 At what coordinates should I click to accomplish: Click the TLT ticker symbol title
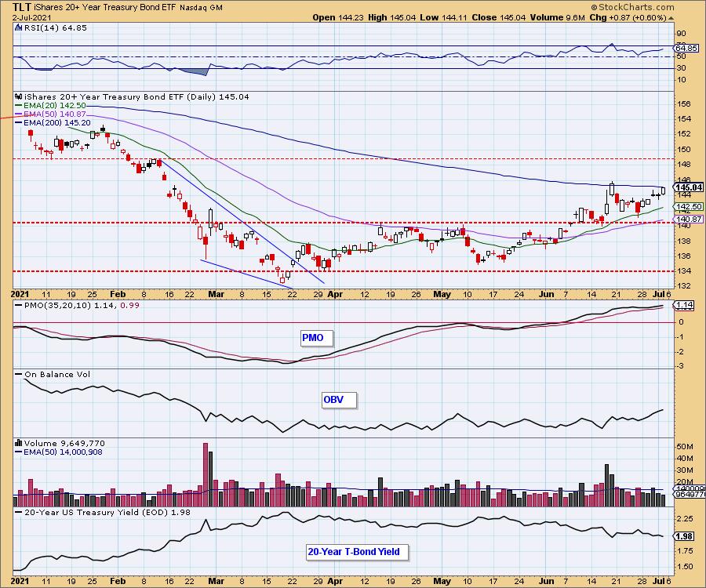pos(22,7)
